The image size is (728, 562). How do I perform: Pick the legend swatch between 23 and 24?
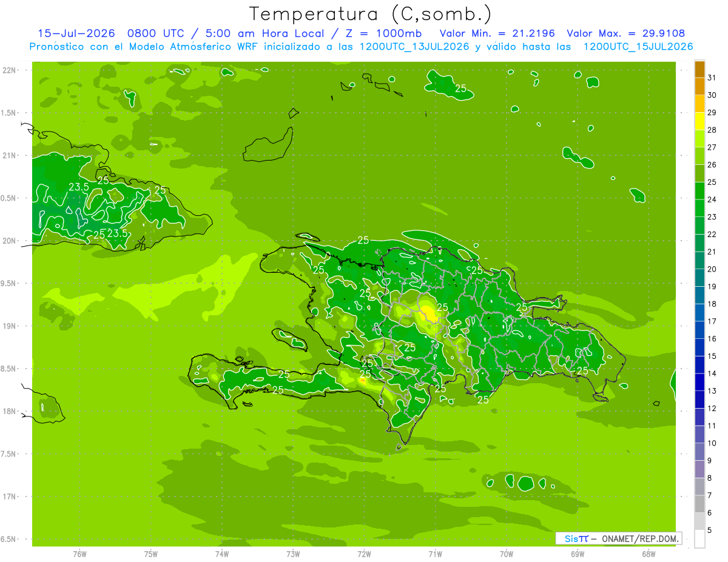point(699,208)
